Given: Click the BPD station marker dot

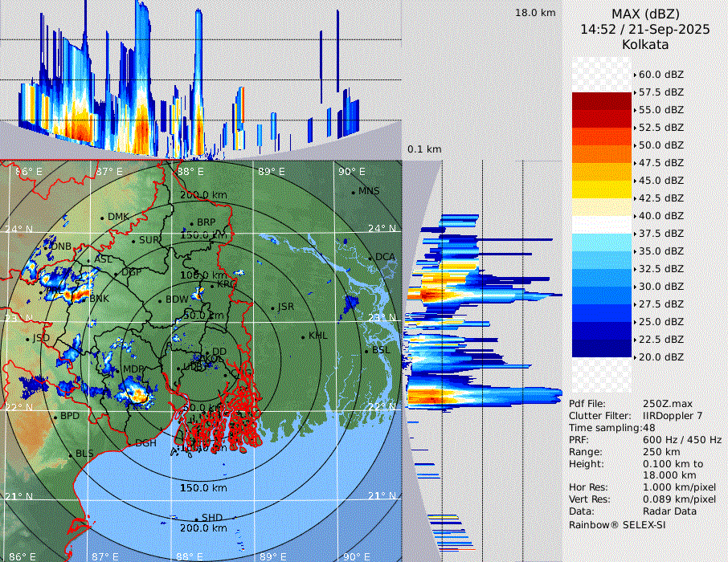Looking at the screenshot, I should click(55, 417).
